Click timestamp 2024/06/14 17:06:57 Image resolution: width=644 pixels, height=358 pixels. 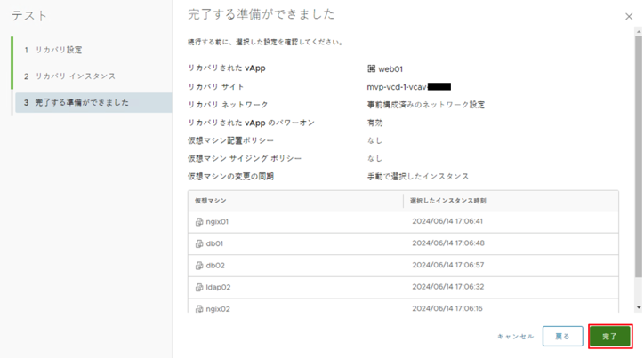448,265
